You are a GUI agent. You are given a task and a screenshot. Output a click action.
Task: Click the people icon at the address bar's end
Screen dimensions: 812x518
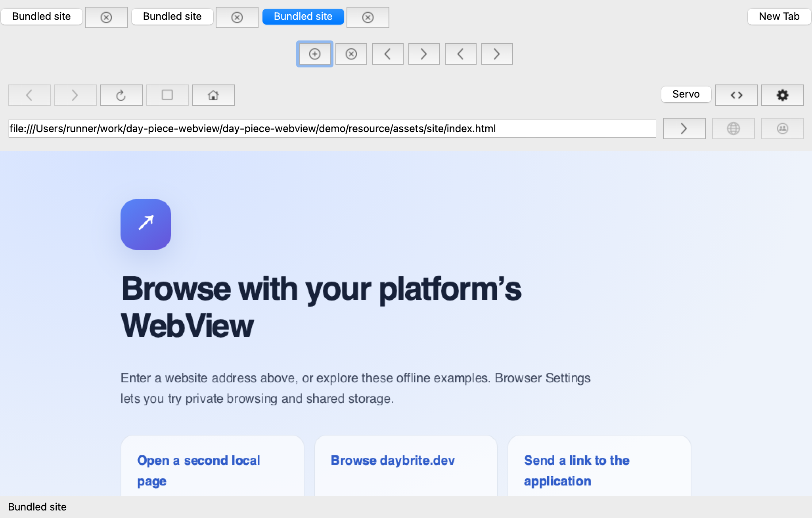783,129
